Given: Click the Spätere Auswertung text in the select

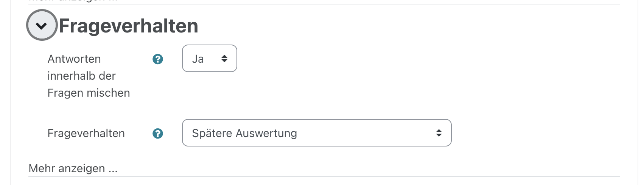Looking at the screenshot, I should pyautogui.click(x=244, y=133).
